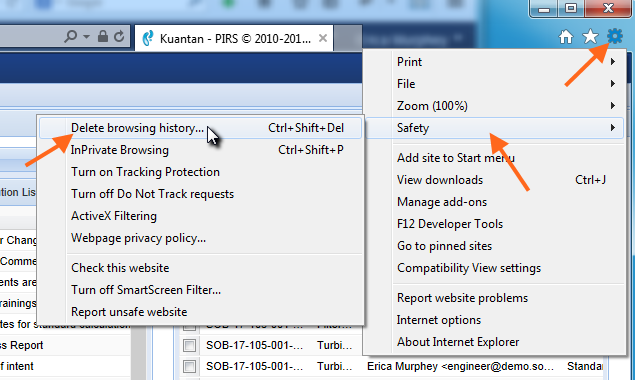Select Go to pinned sites

pos(494,246)
